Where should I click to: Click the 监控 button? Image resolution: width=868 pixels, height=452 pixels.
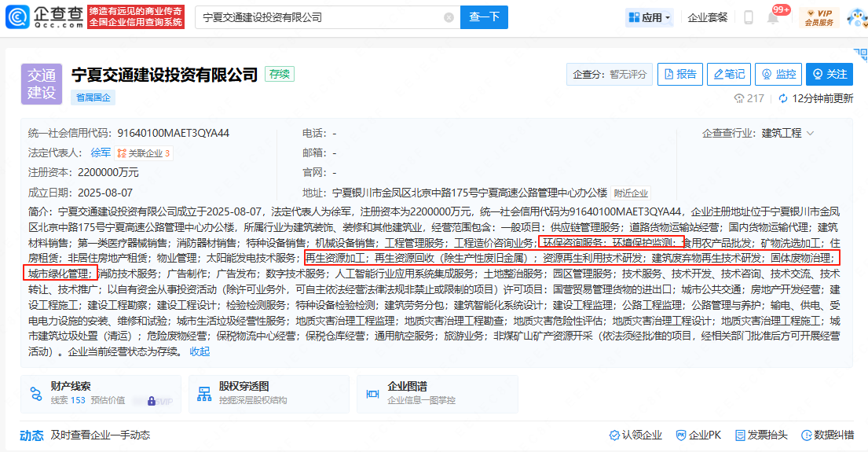tap(778, 74)
